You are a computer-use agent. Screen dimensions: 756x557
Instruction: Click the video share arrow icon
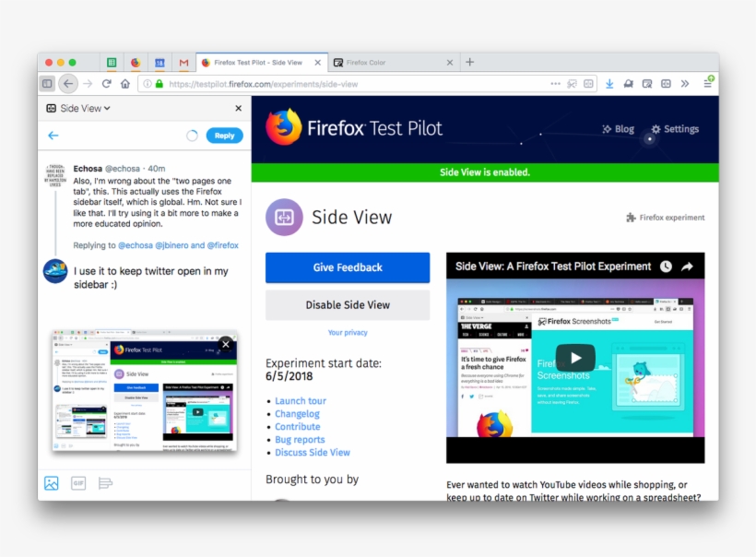(x=687, y=267)
